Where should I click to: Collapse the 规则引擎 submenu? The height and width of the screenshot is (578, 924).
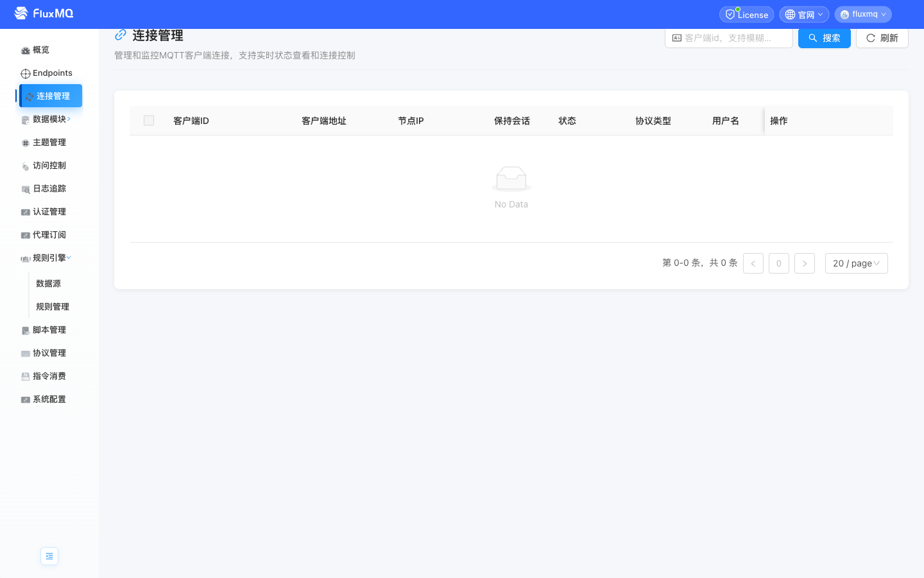tap(50, 258)
